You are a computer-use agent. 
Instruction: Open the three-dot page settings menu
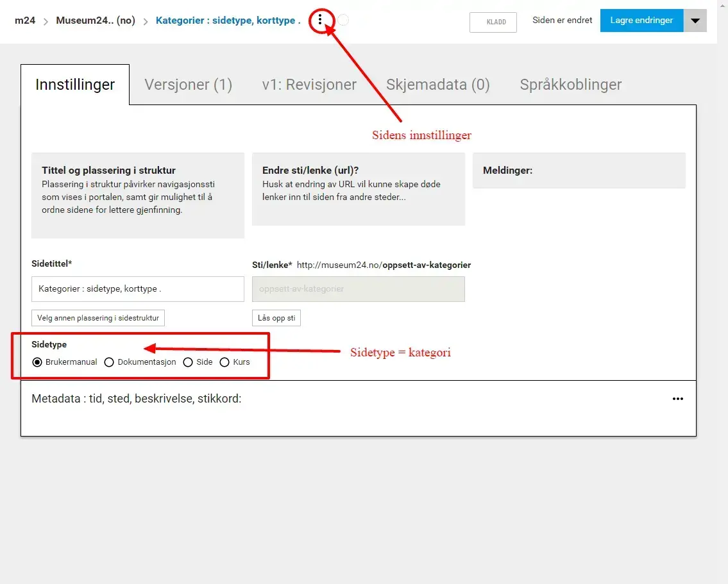pos(320,21)
